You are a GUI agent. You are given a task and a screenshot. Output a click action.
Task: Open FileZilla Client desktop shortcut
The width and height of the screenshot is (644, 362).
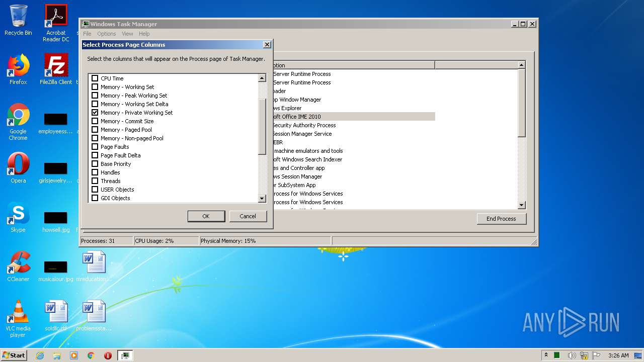pos(56,69)
